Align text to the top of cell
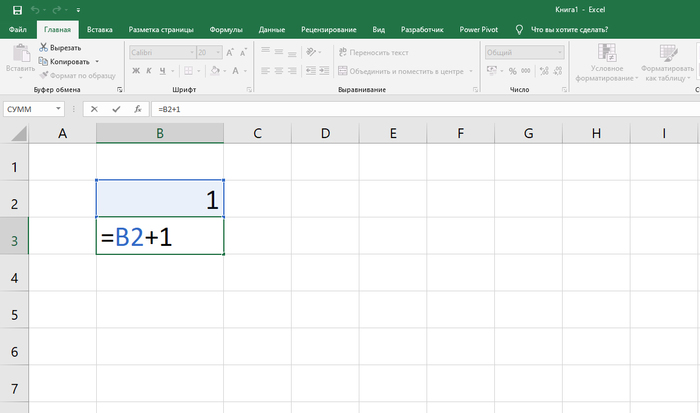The height and width of the screenshot is (413, 700). pyautogui.click(x=266, y=52)
